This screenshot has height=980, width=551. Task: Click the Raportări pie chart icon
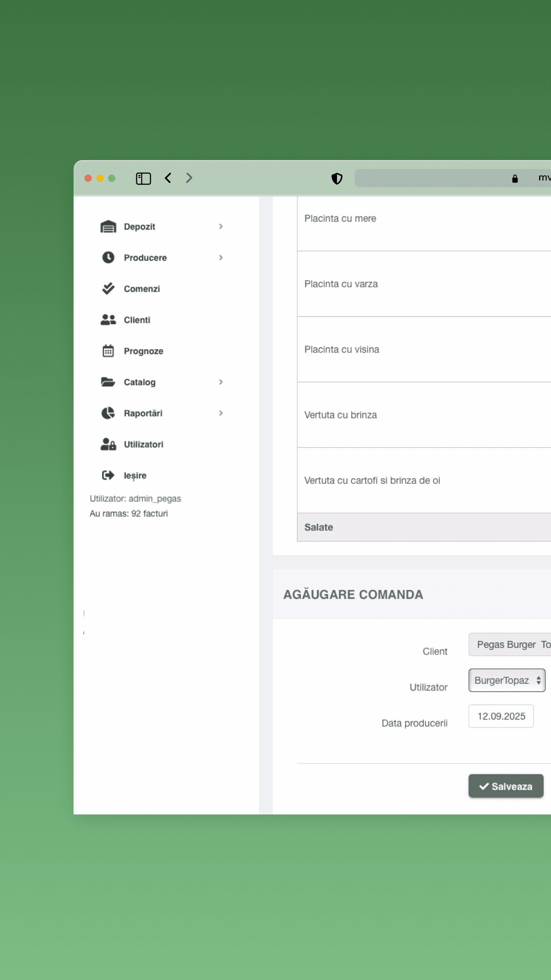[108, 413]
